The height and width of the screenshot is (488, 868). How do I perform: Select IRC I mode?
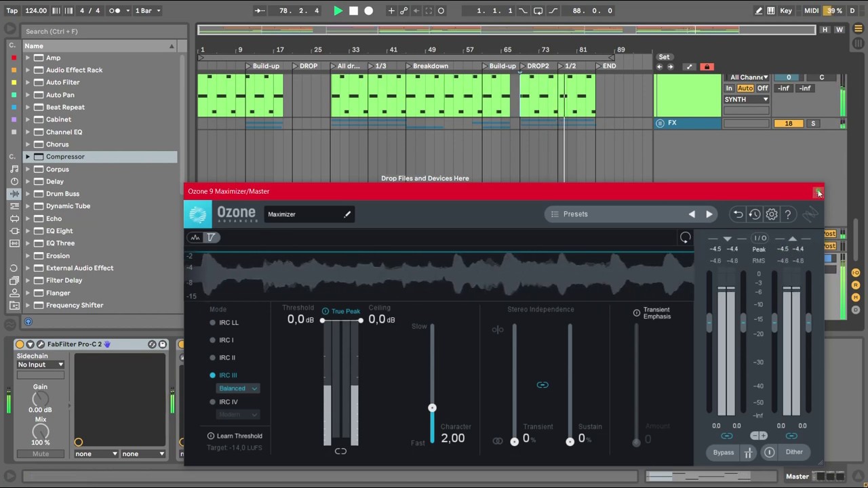(222, 340)
